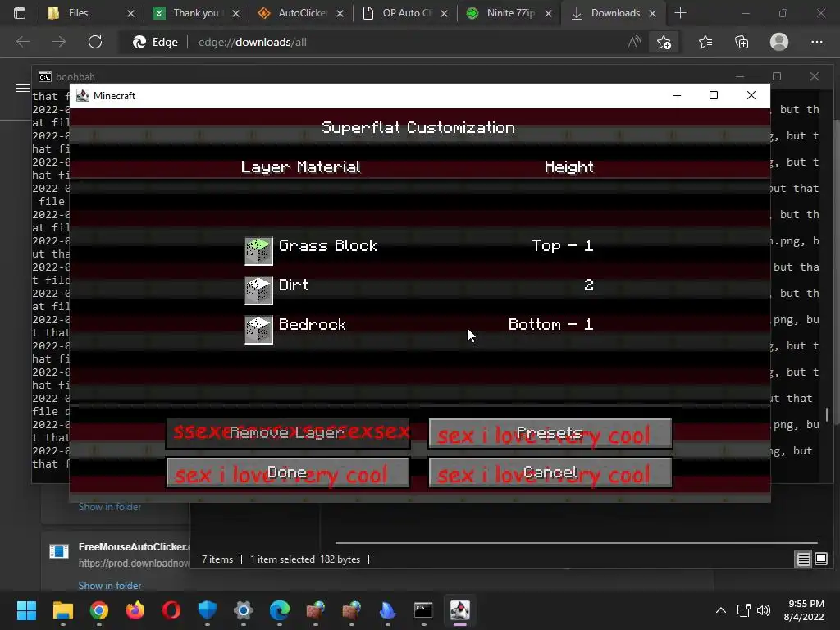This screenshot has width=840, height=630.
Task: Launch Firefox from taskbar
Action: (x=135, y=610)
